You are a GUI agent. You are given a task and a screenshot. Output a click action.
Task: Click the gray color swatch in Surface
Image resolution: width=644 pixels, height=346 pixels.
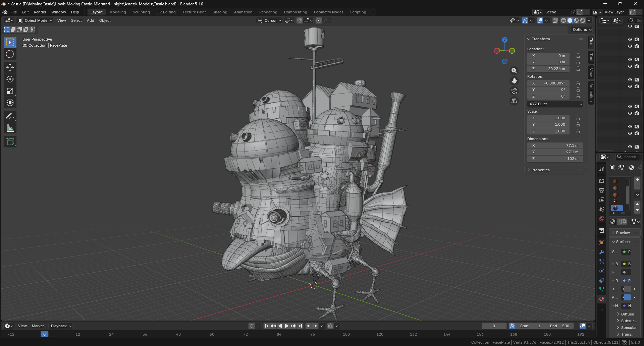point(627,289)
